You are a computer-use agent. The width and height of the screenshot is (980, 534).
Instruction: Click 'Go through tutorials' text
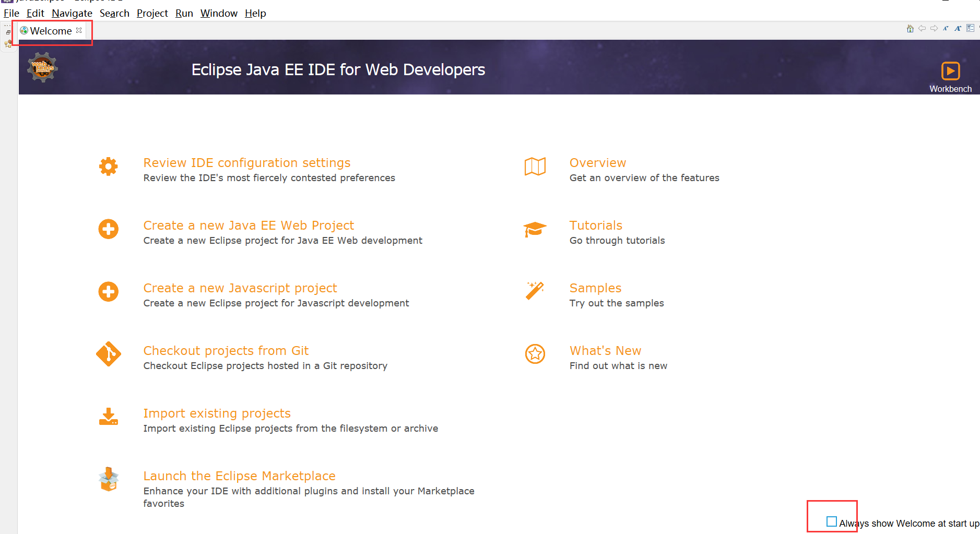coord(617,241)
